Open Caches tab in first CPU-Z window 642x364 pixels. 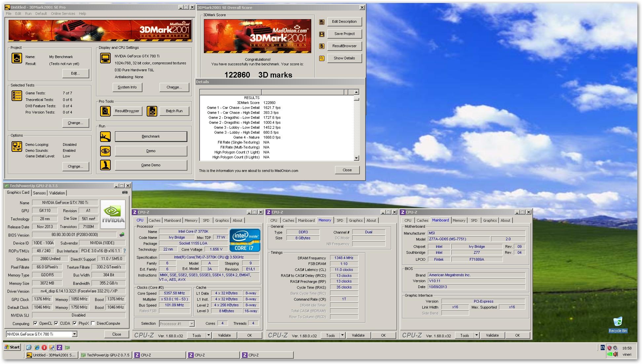tap(154, 220)
